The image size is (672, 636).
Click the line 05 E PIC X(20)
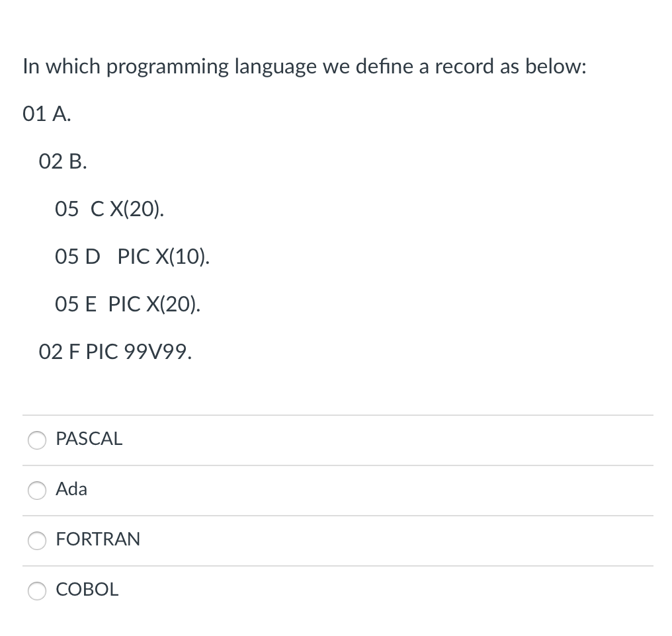[128, 305]
